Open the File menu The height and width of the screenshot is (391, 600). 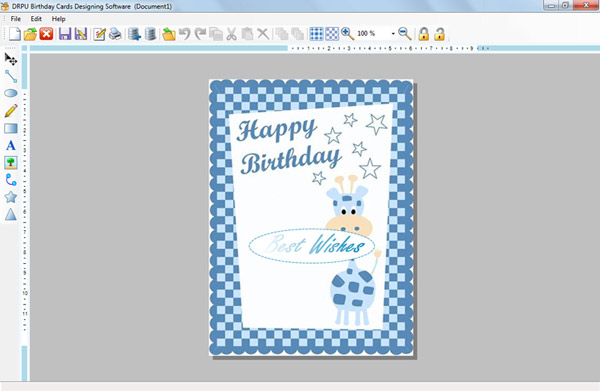tap(16, 19)
